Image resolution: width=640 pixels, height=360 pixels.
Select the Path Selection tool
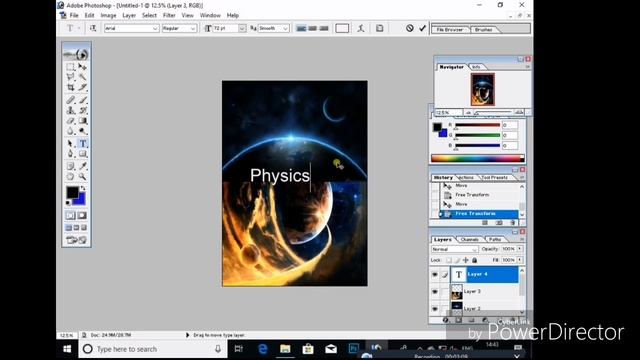point(70,144)
